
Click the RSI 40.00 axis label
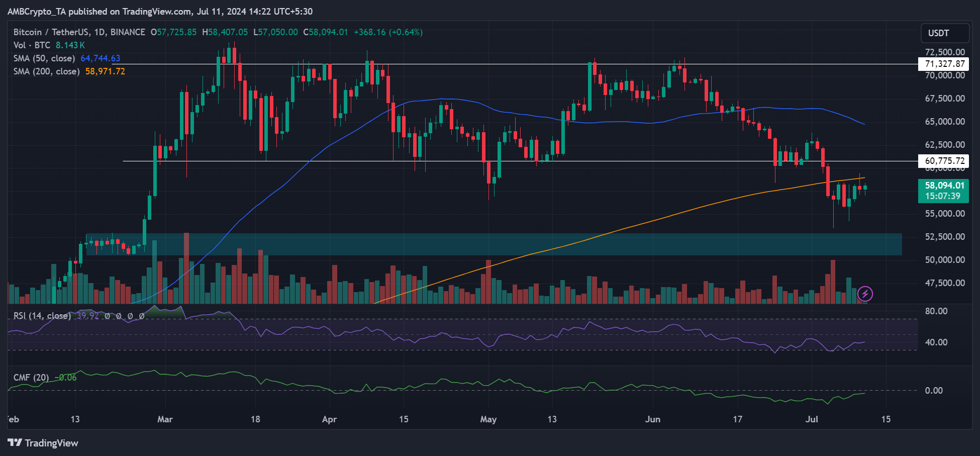coord(936,342)
